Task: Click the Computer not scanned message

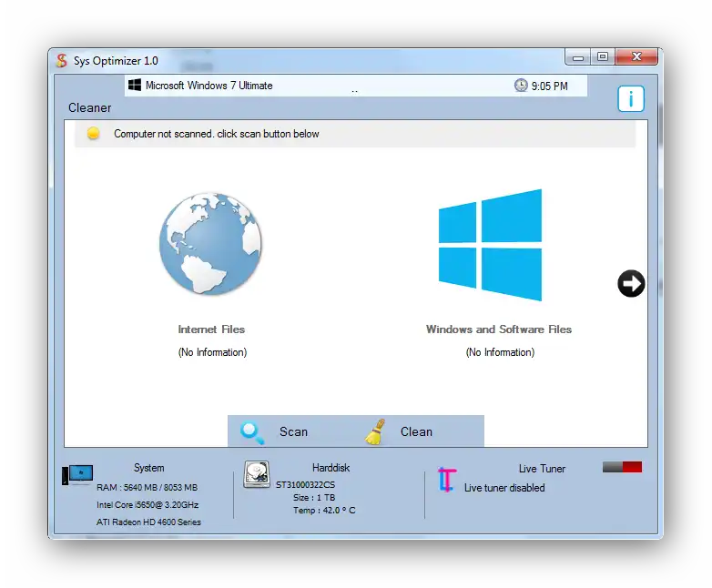Action: click(x=216, y=134)
